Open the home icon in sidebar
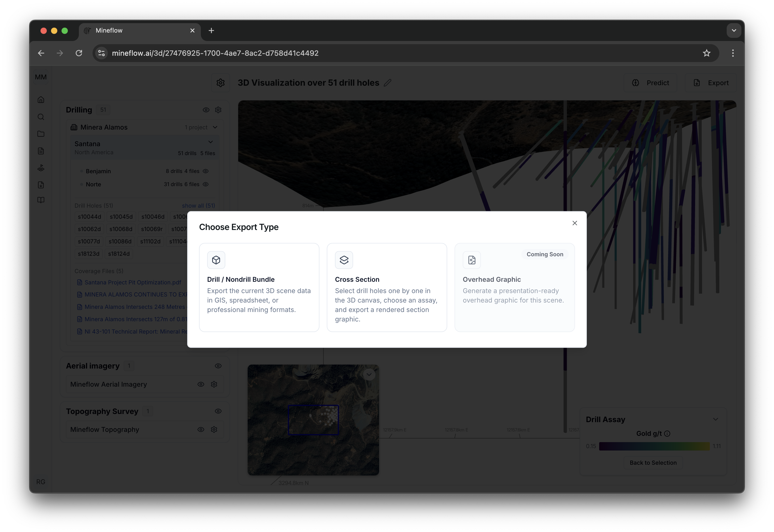The width and height of the screenshot is (774, 532). [41, 100]
